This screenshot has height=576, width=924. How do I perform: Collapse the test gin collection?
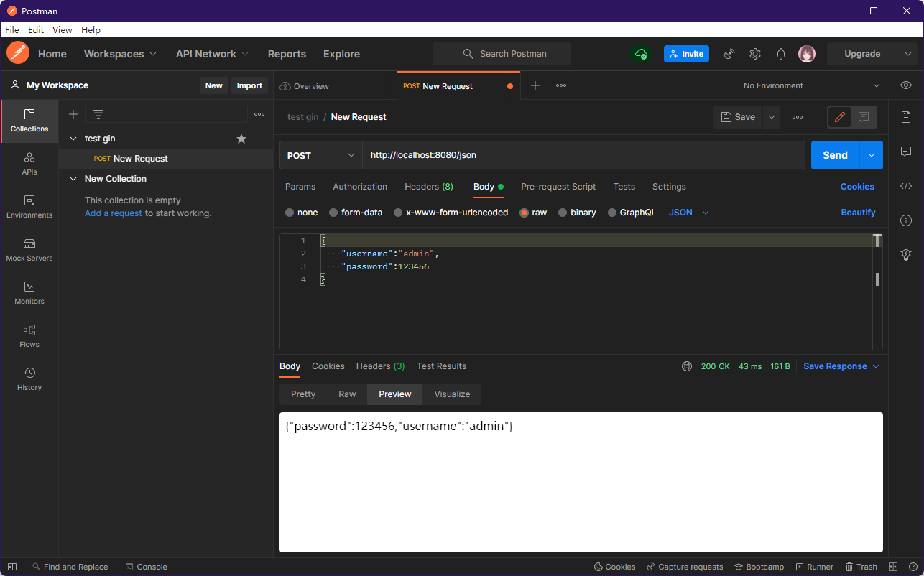73,139
